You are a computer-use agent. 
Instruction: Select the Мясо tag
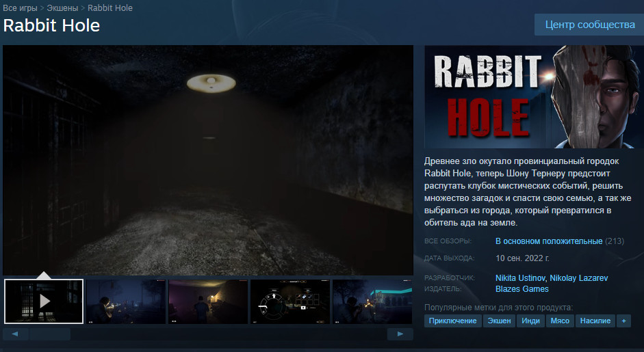click(x=560, y=321)
